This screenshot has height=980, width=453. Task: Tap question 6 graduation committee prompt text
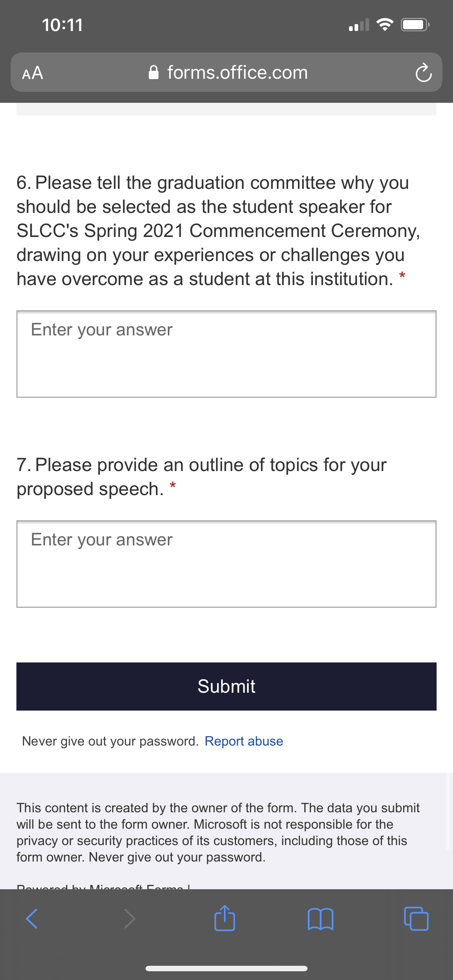point(218,230)
